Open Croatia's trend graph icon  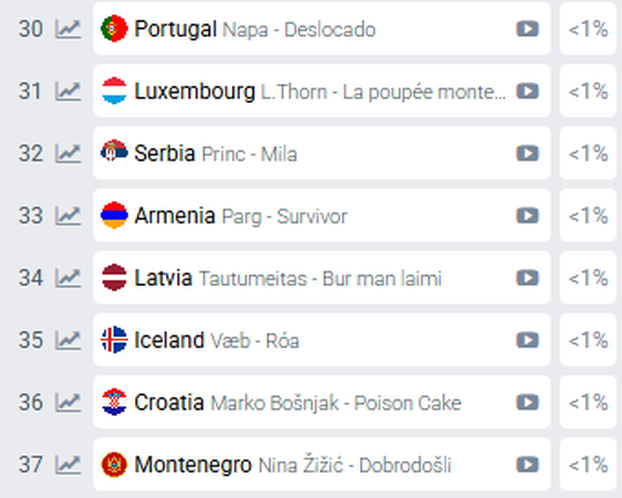[68, 402]
